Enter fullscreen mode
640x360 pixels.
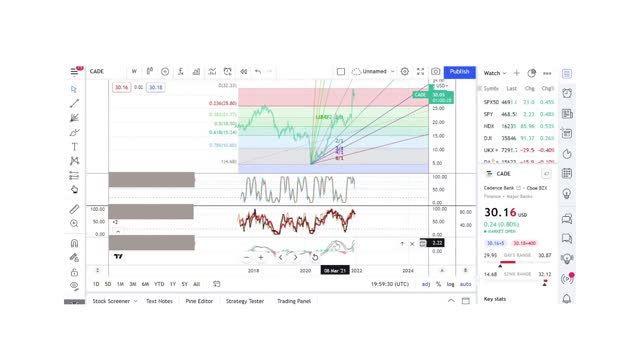[420, 71]
